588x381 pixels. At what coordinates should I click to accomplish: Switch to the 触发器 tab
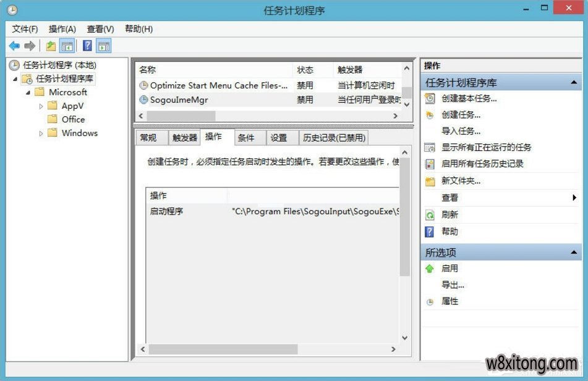point(184,137)
